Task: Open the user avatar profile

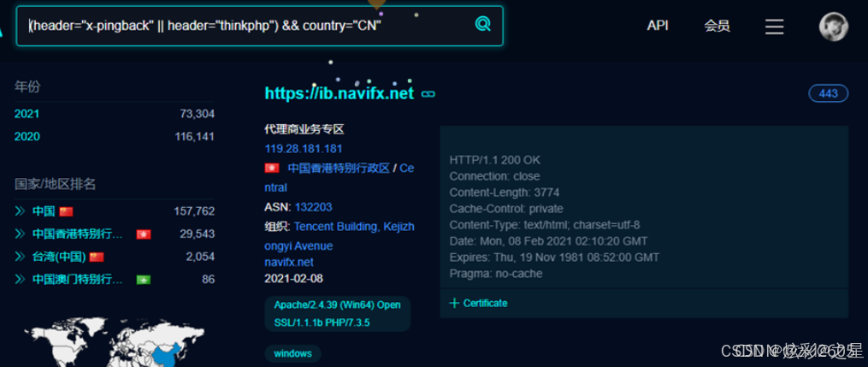Action: pos(833,27)
